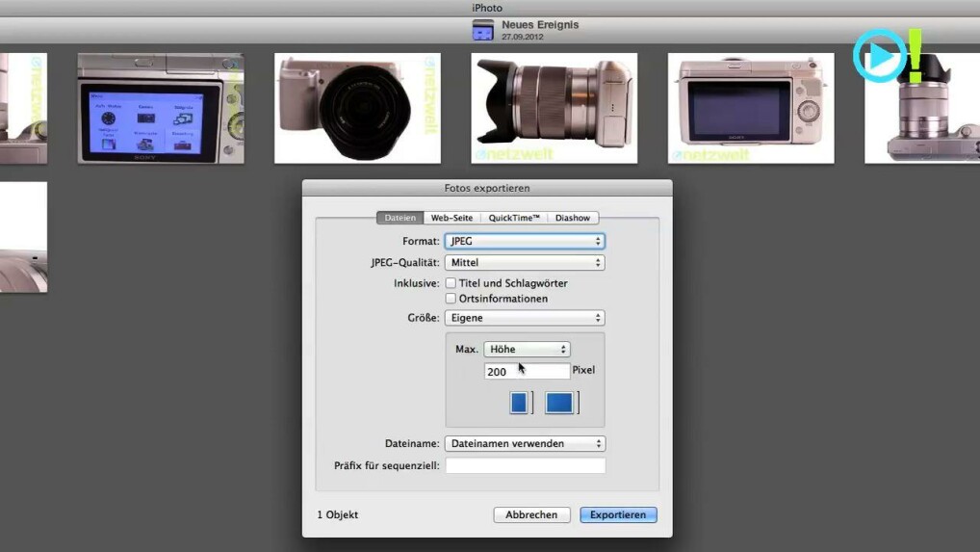The width and height of the screenshot is (980, 552).
Task: Open the Format JPEG dropdown
Action: pyautogui.click(x=525, y=242)
